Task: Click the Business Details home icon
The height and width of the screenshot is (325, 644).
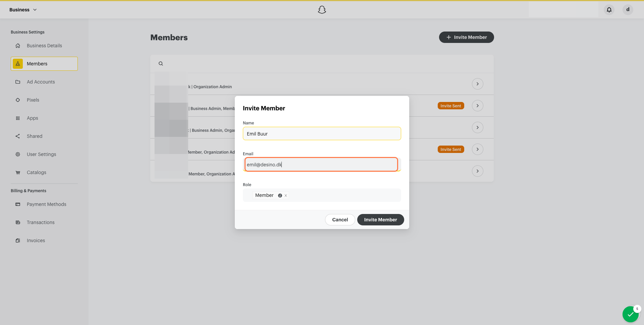Action: 18,46
